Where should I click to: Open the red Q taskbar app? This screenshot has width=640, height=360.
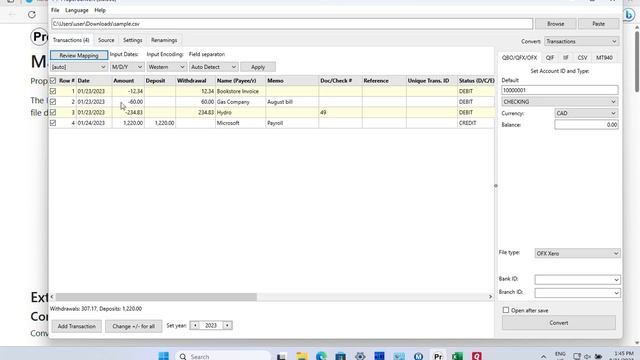point(476,356)
